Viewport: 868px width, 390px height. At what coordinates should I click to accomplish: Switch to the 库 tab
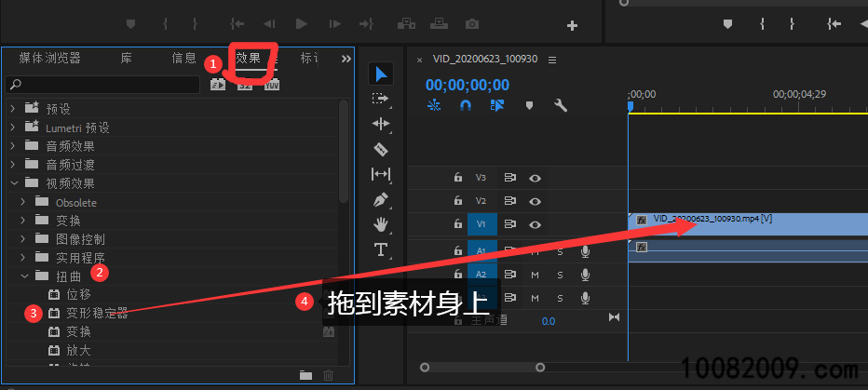pos(127,58)
